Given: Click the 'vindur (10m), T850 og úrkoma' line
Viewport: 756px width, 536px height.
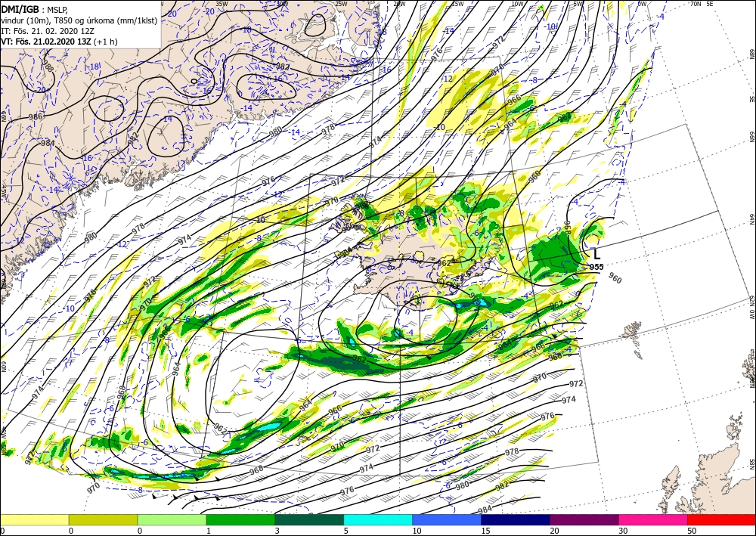Looking at the screenshot, I should tap(79, 20).
